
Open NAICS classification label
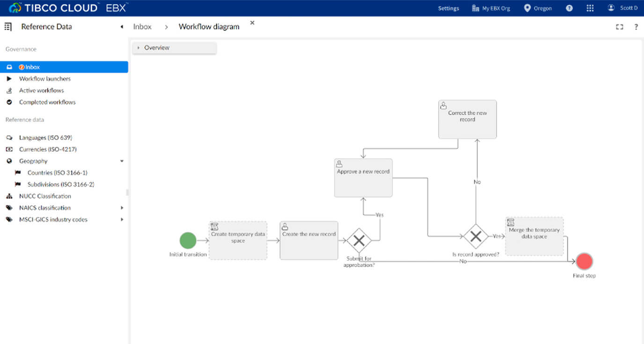click(x=45, y=208)
